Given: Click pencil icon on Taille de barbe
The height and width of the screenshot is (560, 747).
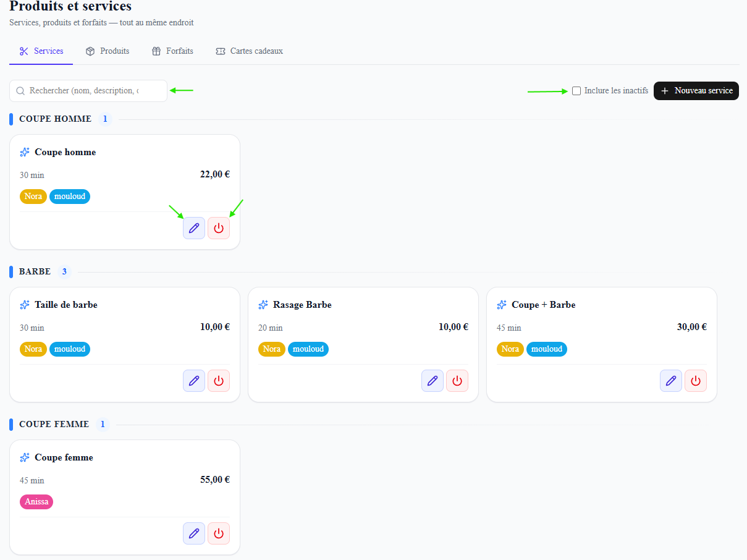Looking at the screenshot, I should (x=194, y=381).
